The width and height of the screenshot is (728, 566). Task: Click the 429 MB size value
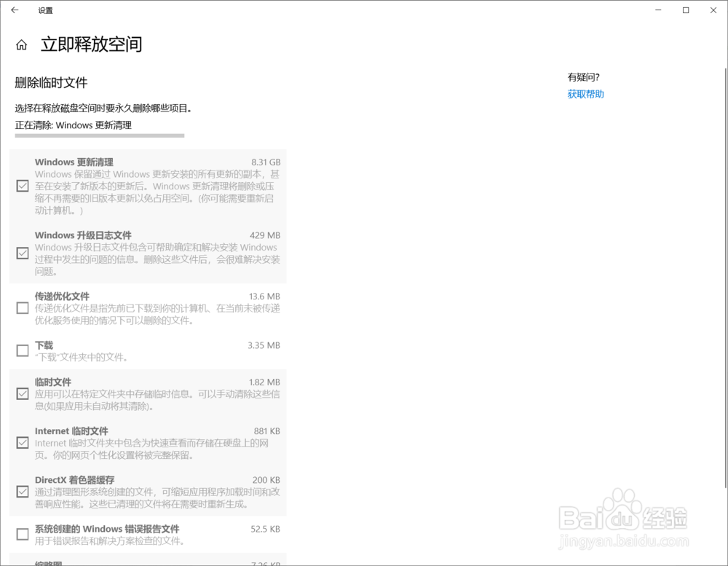pos(265,235)
